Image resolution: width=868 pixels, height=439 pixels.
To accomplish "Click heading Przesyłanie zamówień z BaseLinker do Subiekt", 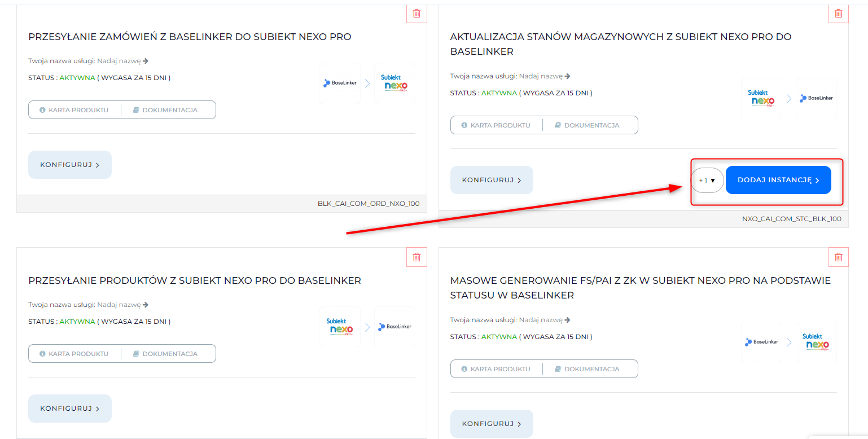I will click(x=190, y=37).
